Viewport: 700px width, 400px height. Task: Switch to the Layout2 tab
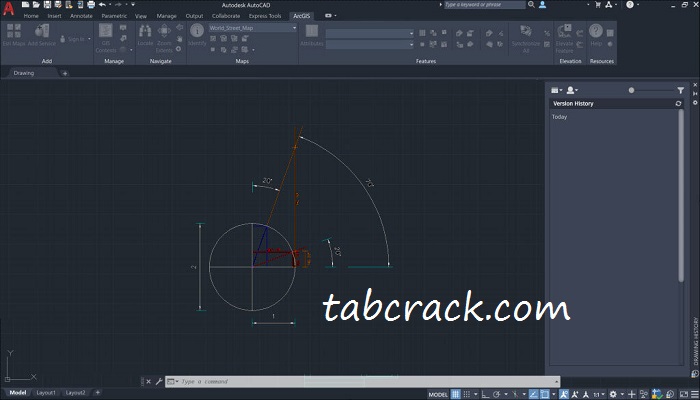(x=75, y=393)
